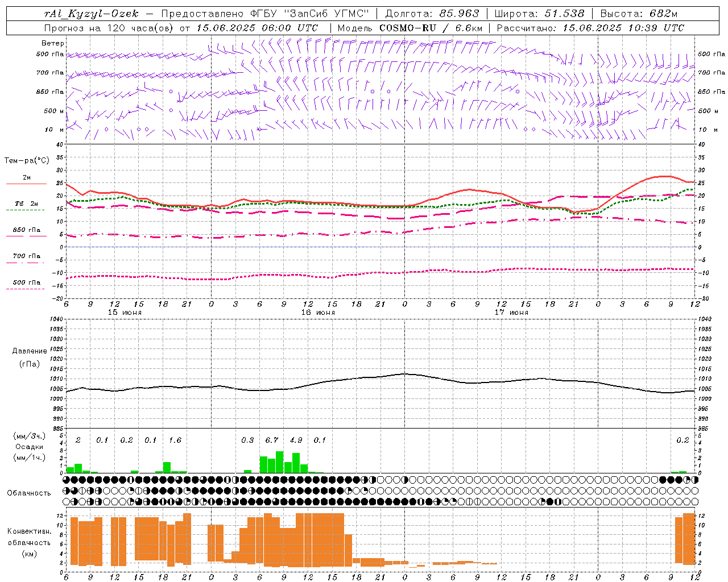Click the 'Ветер' panel label
The width and height of the screenshot is (728, 582).
53,43
